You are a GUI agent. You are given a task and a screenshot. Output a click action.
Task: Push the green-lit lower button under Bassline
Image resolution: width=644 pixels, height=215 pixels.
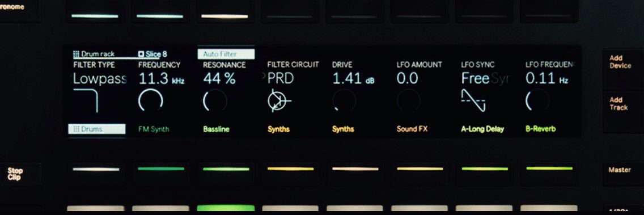click(226, 174)
